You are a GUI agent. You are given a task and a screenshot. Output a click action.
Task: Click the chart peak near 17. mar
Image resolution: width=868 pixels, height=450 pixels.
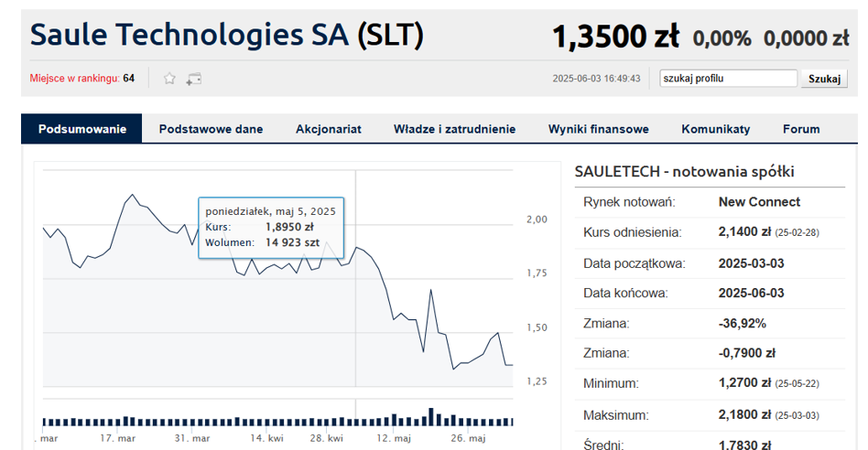pyautogui.click(x=132, y=195)
